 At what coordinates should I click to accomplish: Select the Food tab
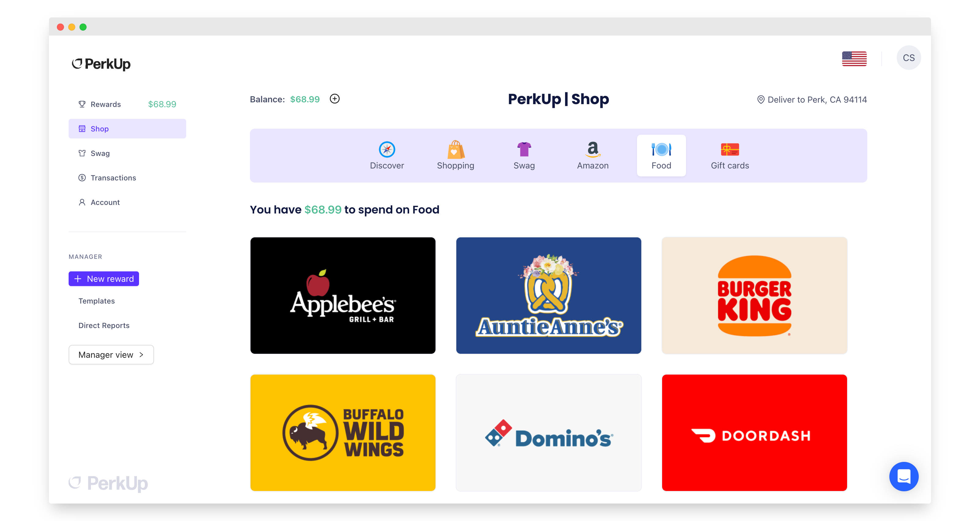click(661, 156)
